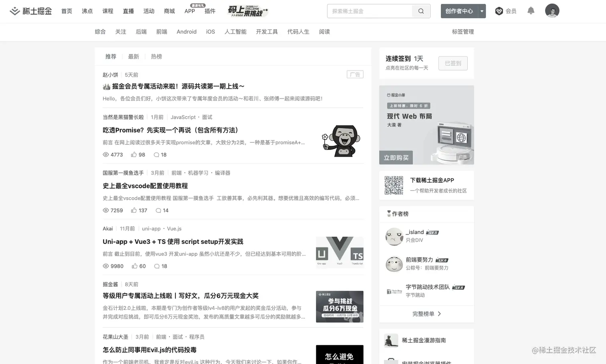Select the 人工智能 category tab

tap(235, 32)
